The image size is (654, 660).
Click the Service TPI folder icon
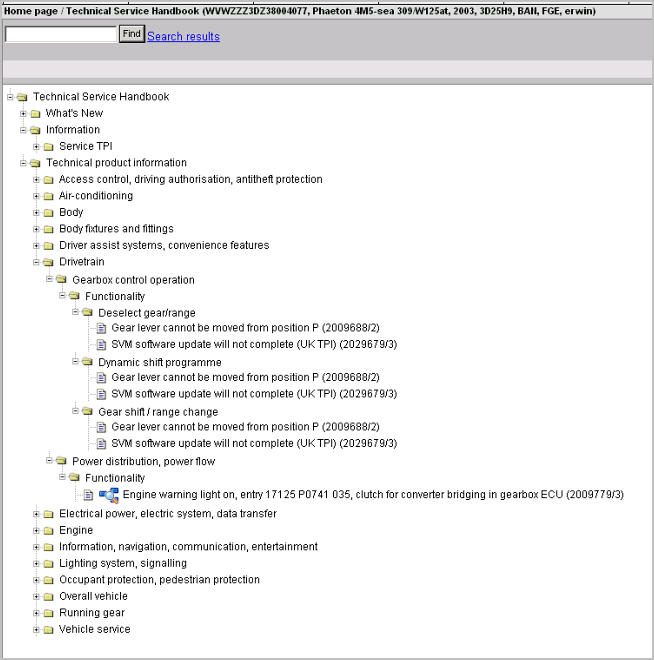(x=49, y=147)
